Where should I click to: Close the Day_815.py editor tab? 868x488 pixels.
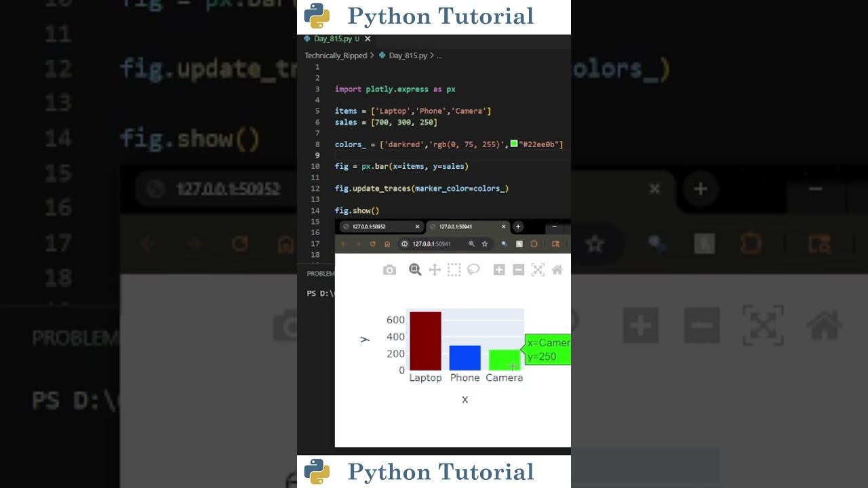368,39
